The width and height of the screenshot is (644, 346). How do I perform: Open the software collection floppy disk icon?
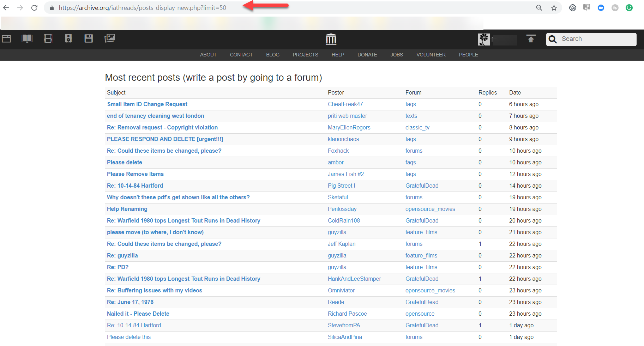coord(89,38)
